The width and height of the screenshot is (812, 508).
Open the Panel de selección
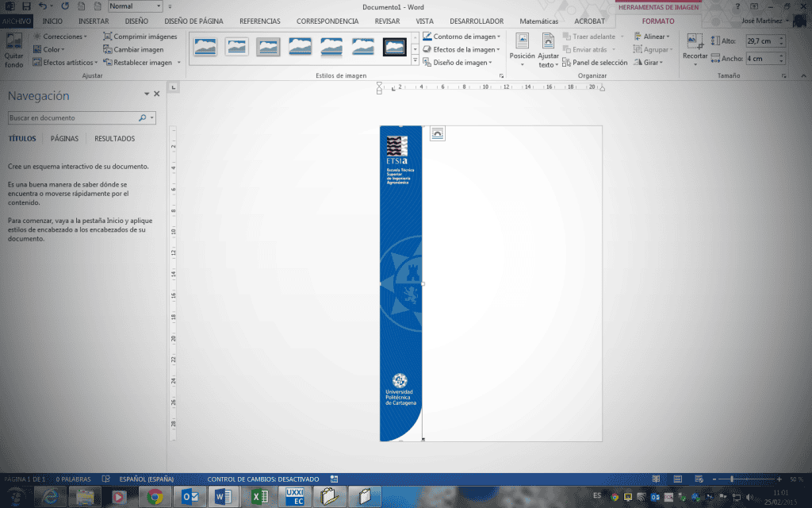[x=595, y=62]
